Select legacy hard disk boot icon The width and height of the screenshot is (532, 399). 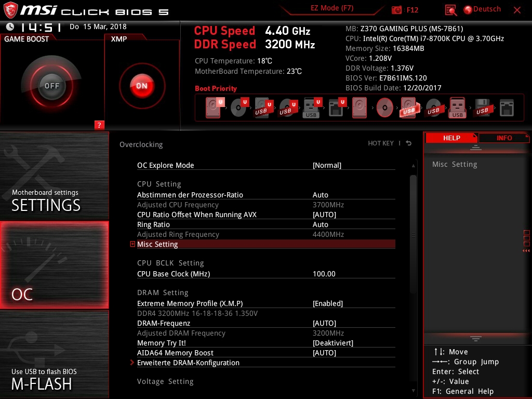click(360, 108)
